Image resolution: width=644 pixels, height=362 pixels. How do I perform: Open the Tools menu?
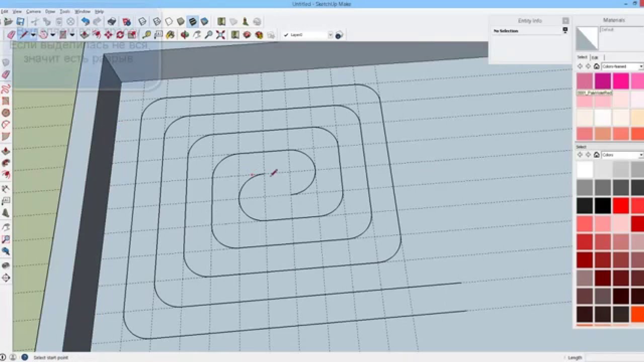pyautogui.click(x=65, y=11)
